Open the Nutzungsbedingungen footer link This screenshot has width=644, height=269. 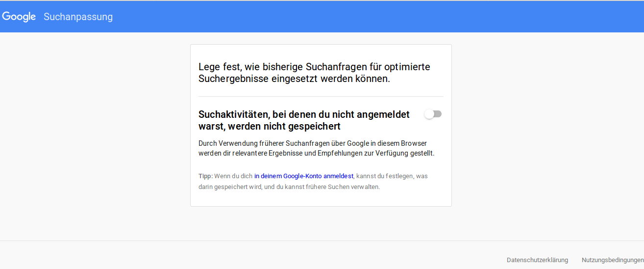click(612, 260)
